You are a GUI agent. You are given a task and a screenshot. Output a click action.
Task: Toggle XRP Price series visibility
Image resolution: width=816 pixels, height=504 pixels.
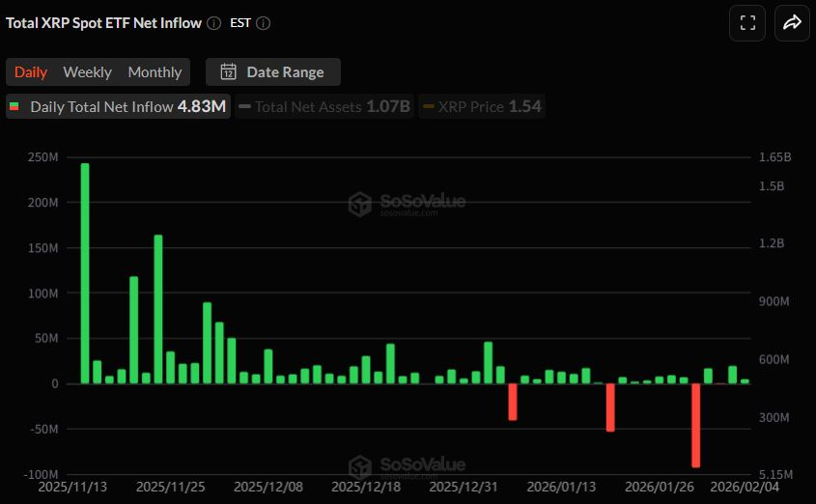pyautogui.click(x=483, y=106)
